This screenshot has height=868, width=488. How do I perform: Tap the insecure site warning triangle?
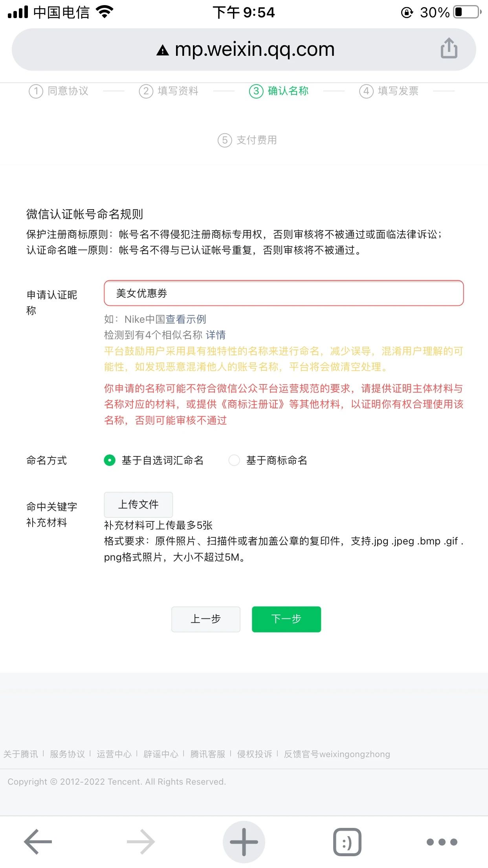tap(162, 50)
